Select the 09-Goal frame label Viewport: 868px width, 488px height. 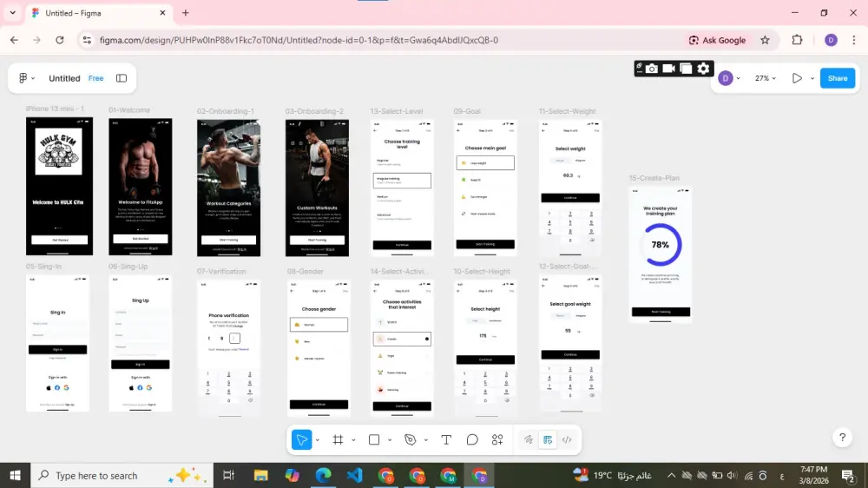pos(467,111)
